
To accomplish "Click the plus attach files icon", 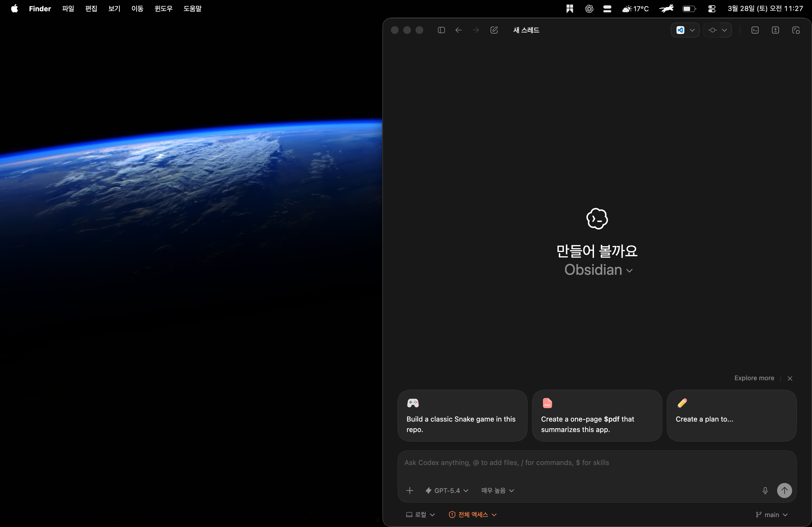I will coord(409,491).
